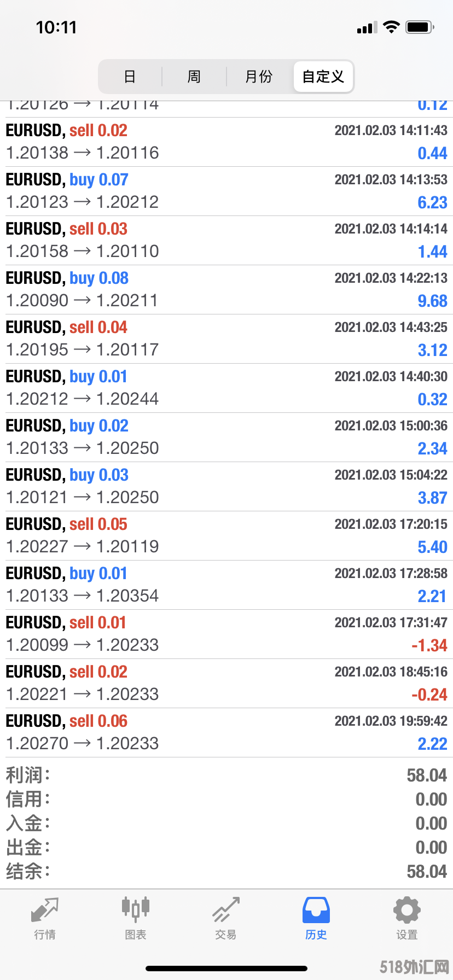Switch period filter to 周

(194, 77)
